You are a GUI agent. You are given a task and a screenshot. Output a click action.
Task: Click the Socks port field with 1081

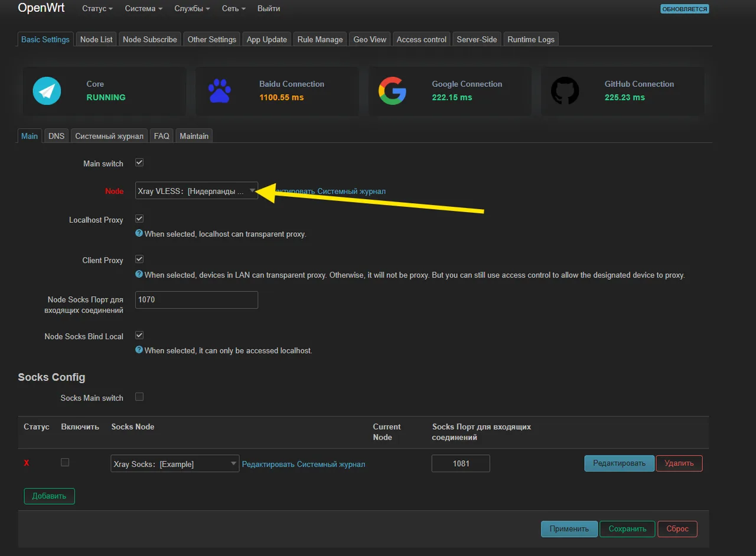pyautogui.click(x=461, y=463)
